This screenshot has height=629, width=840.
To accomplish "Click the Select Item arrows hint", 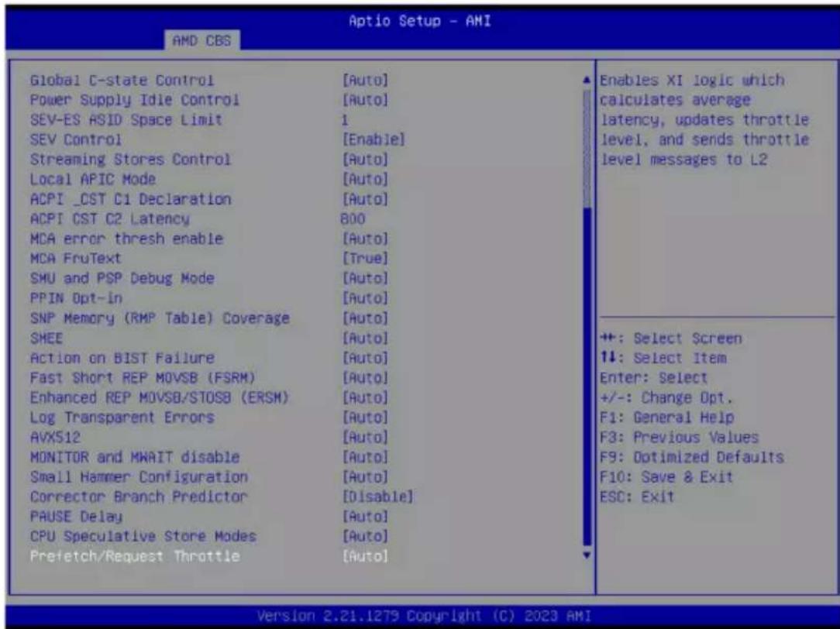I will click(x=663, y=358).
